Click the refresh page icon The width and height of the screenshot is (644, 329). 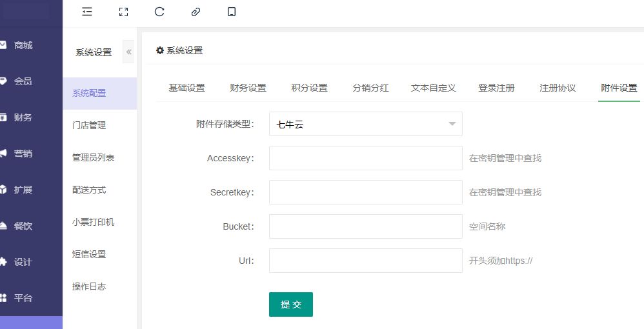[x=159, y=12]
